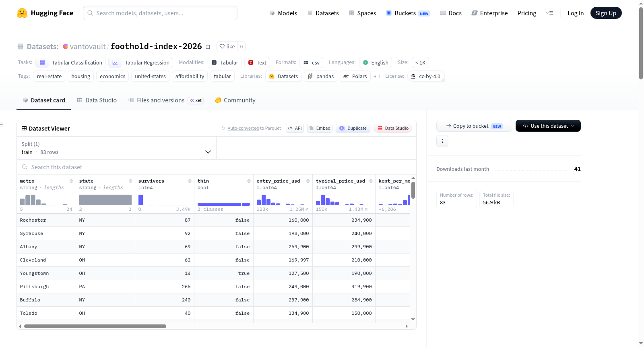The image size is (644, 347).
Task: Open the Polars library tag
Action: pos(355,76)
